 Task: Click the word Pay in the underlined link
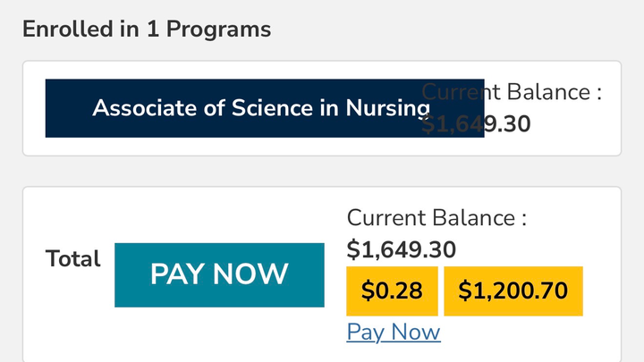point(364,333)
